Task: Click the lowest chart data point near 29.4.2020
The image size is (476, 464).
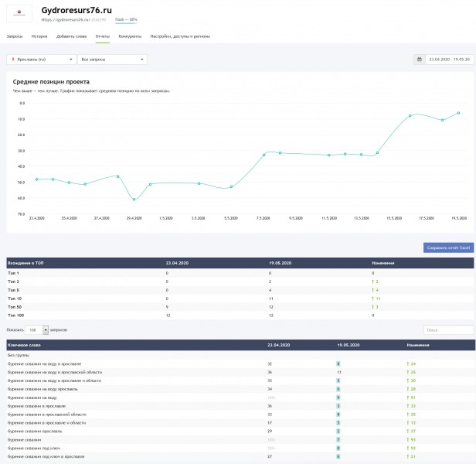Action: coord(134,200)
